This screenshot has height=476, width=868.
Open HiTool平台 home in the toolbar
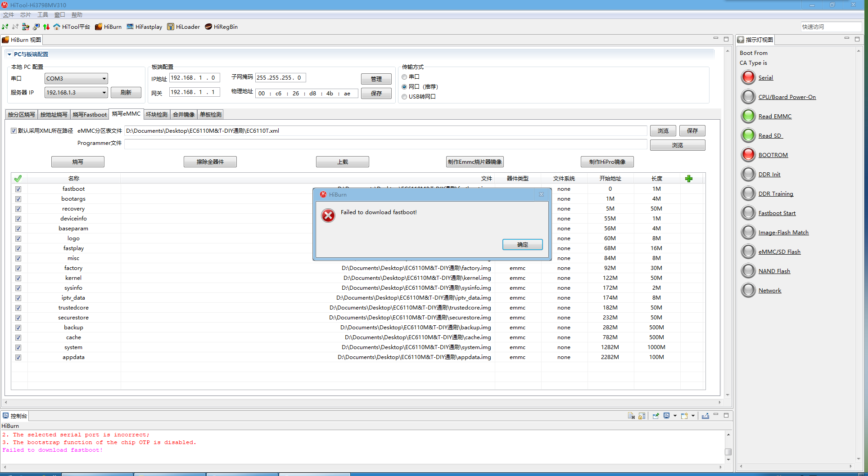(72, 27)
